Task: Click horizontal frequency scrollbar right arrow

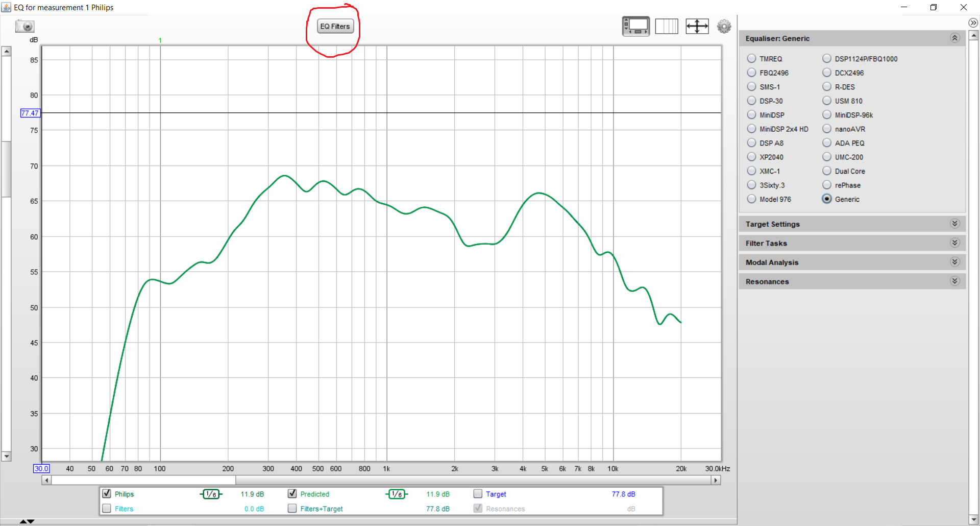Action: (716, 480)
